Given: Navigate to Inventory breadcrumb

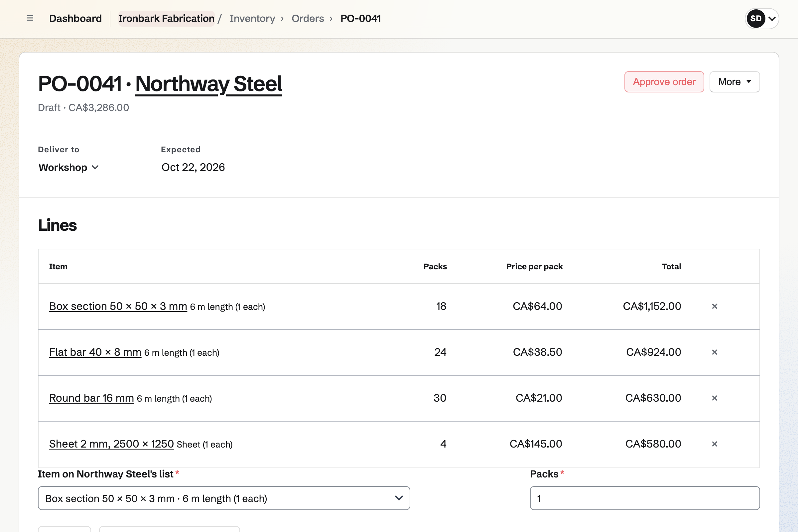Looking at the screenshot, I should pyautogui.click(x=252, y=18).
